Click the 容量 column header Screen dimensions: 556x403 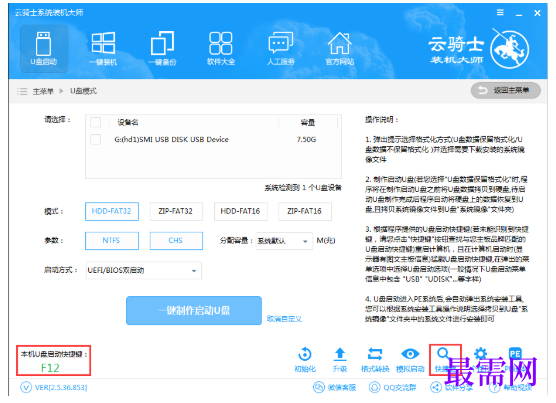click(307, 123)
